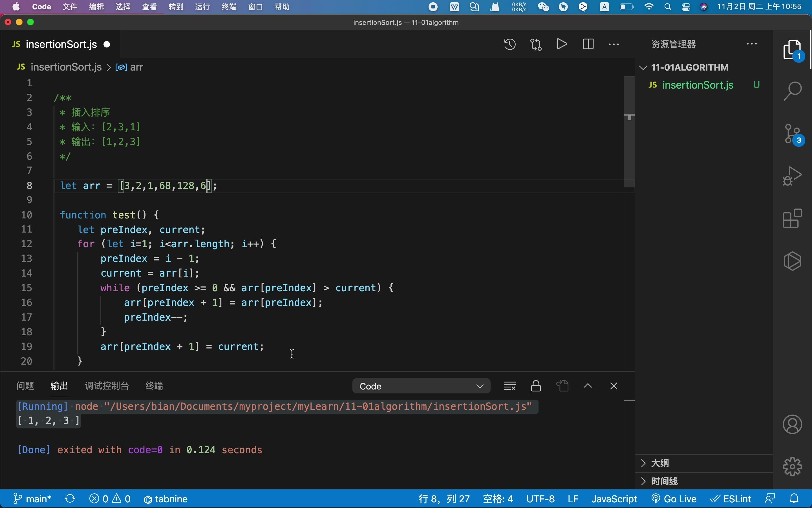
Task: Click the insertionSort.js breadcrumb item
Action: (66, 67)
